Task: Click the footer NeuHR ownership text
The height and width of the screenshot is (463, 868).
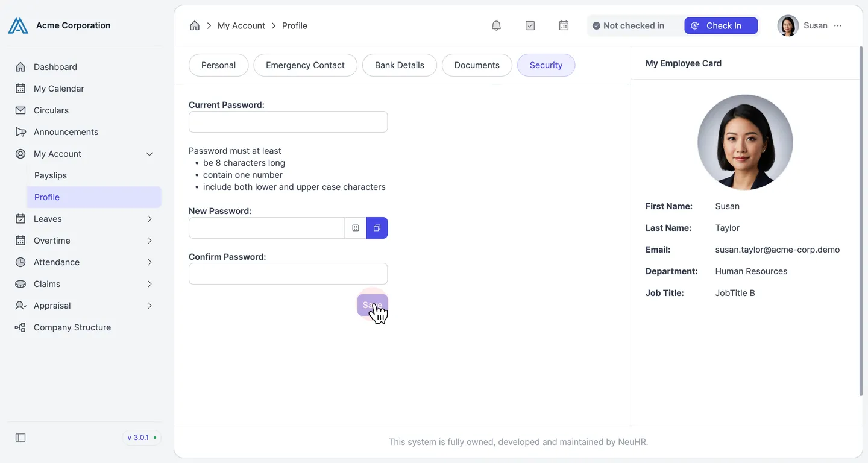Action: click(518, 442)
